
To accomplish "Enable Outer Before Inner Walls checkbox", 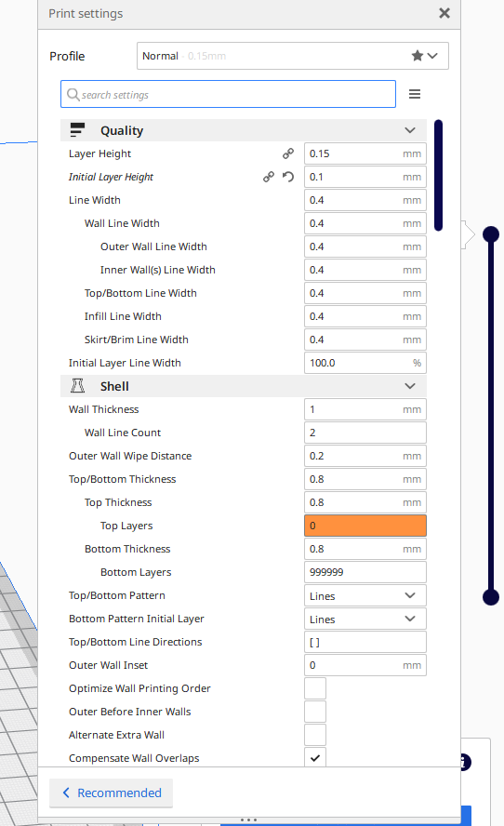I will click(315, 712).
